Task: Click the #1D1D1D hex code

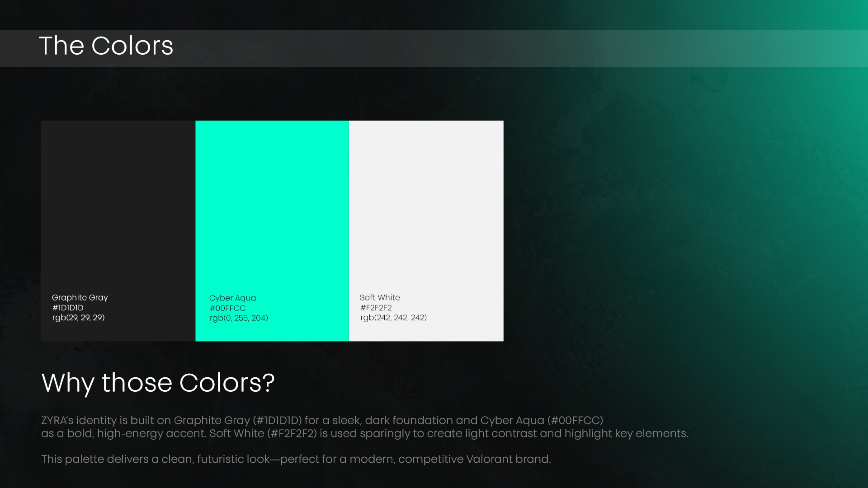Action: [68, 308]
